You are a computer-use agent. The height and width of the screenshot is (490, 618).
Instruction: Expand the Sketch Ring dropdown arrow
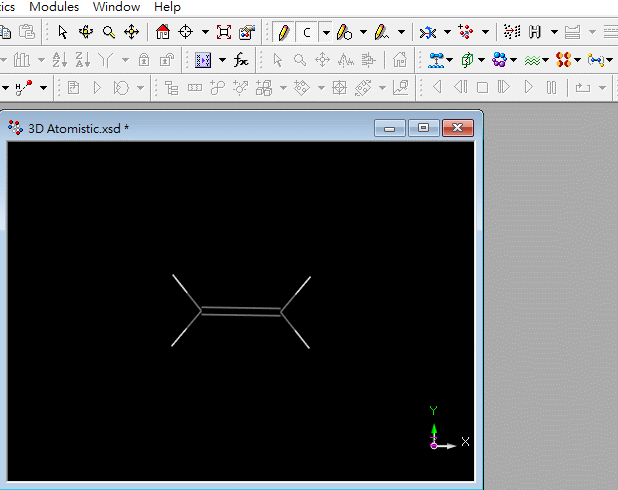[363, 32]
